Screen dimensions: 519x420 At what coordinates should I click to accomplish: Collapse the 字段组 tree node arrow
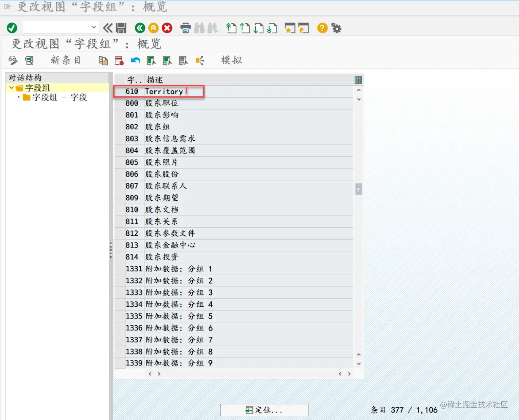coord(11,87)
